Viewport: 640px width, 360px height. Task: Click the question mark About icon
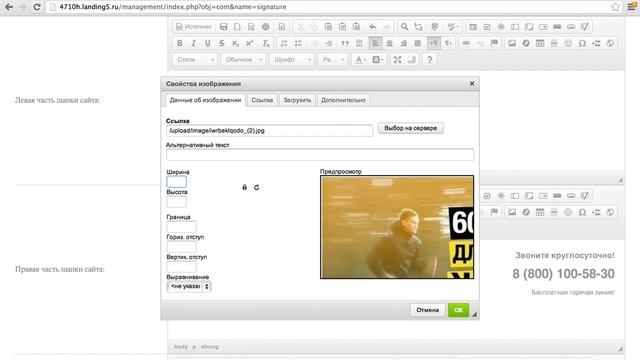[x=429, y=60]
